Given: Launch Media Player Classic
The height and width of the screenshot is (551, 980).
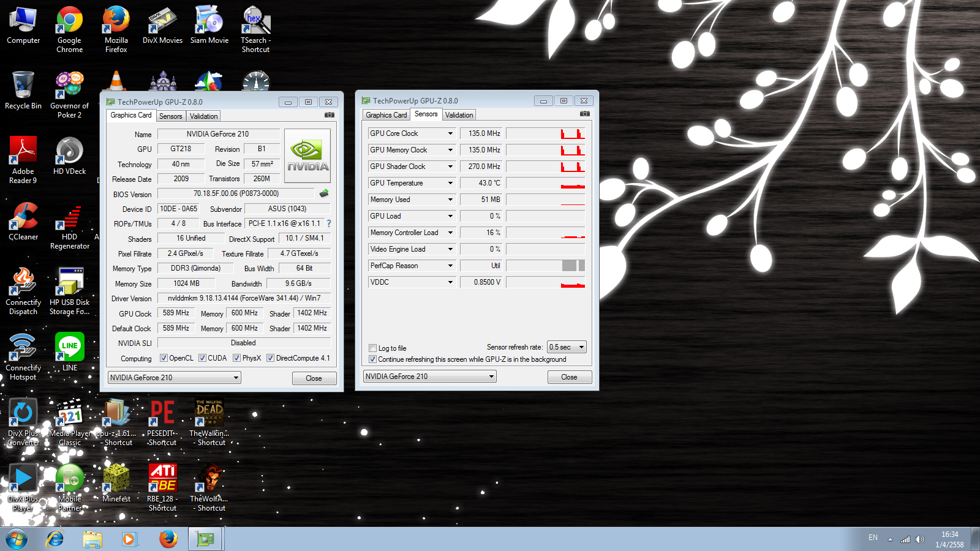Looking at the screenshot, I should pos(70,422).
